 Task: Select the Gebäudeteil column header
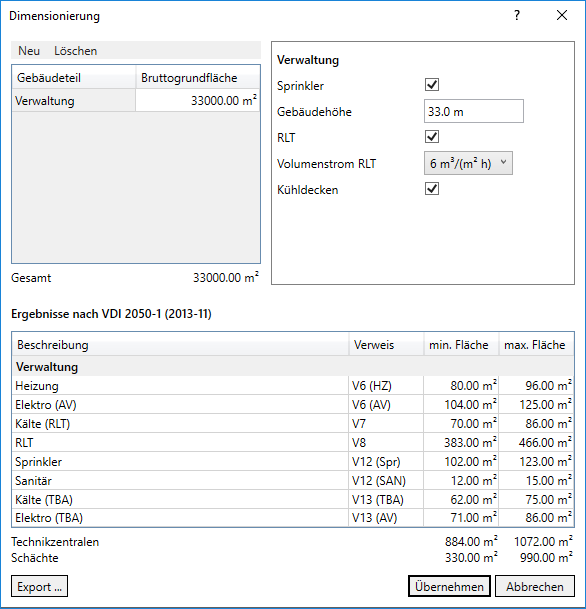coord(74,78)
